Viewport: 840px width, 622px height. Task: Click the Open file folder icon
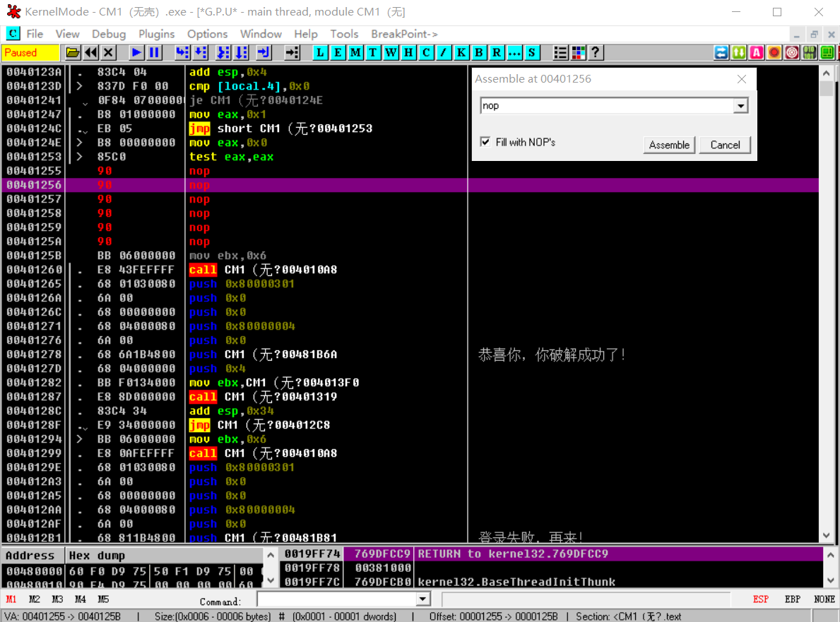[72, 52]
